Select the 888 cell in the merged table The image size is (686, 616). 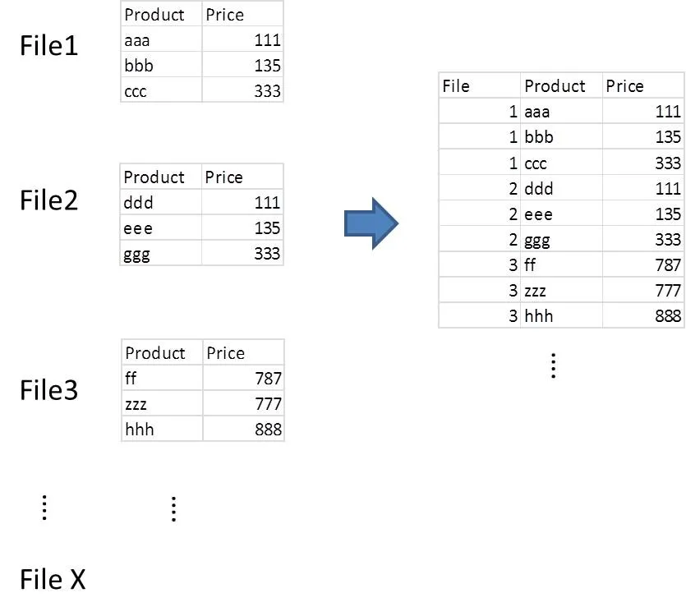tap(643, 315)
